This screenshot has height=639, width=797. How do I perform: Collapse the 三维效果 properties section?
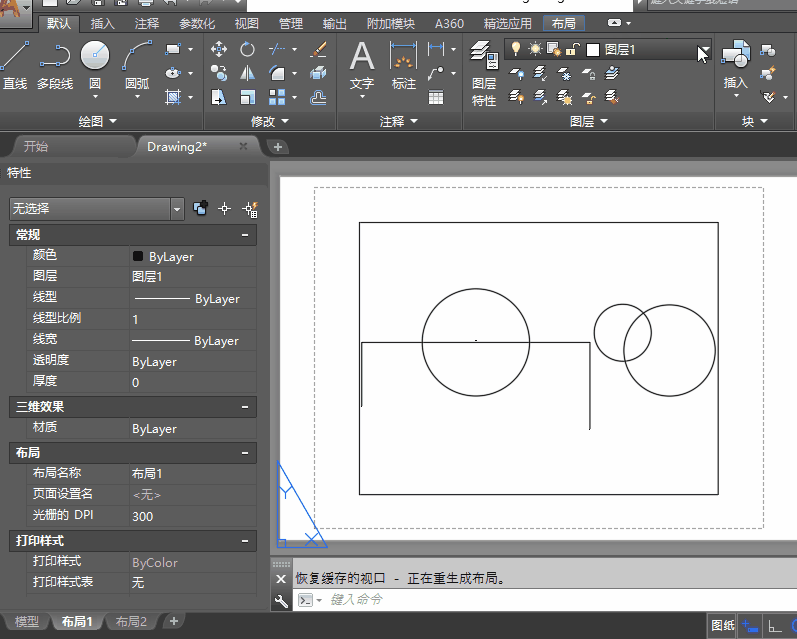pos(245,407)
